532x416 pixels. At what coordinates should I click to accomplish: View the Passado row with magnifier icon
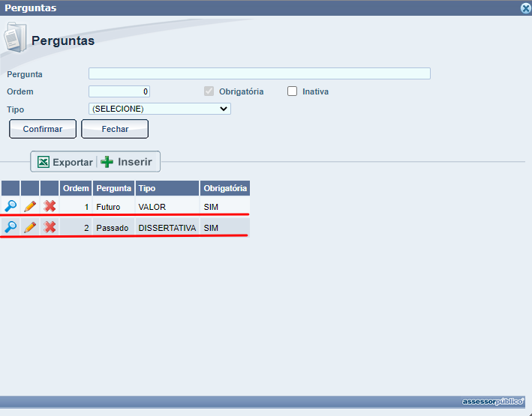point(11,227)
